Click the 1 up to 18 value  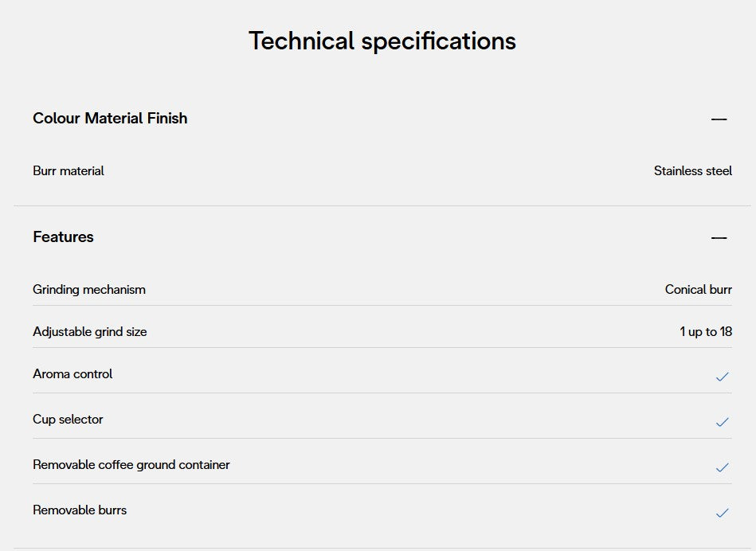(x=706, y=332)
